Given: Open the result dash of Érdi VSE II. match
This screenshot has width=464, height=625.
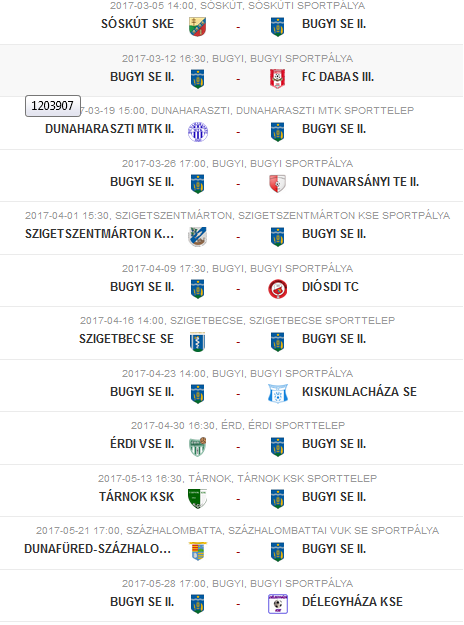Looking at the screenshot, I should pyautogui.click(x=238, y=446).
